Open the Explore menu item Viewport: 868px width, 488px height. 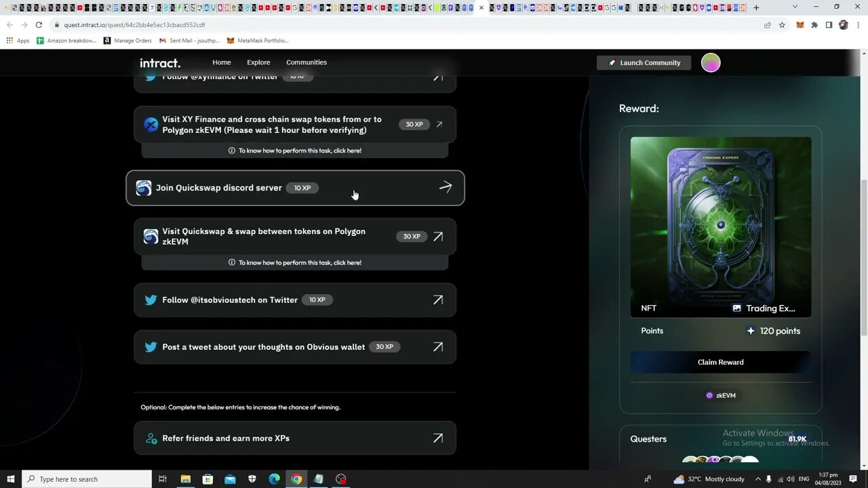258,62
